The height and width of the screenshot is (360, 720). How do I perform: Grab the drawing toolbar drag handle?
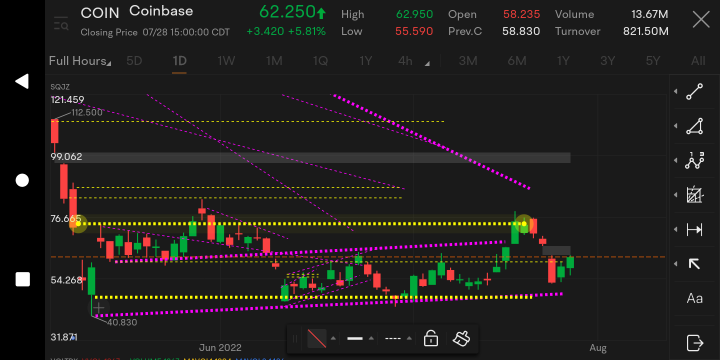(295, 339)
